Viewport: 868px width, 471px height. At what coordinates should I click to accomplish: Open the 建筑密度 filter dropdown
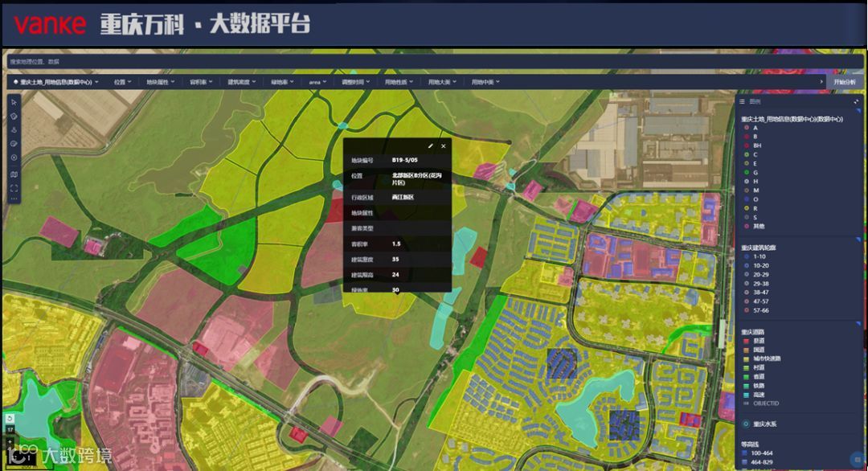point(242,82)
